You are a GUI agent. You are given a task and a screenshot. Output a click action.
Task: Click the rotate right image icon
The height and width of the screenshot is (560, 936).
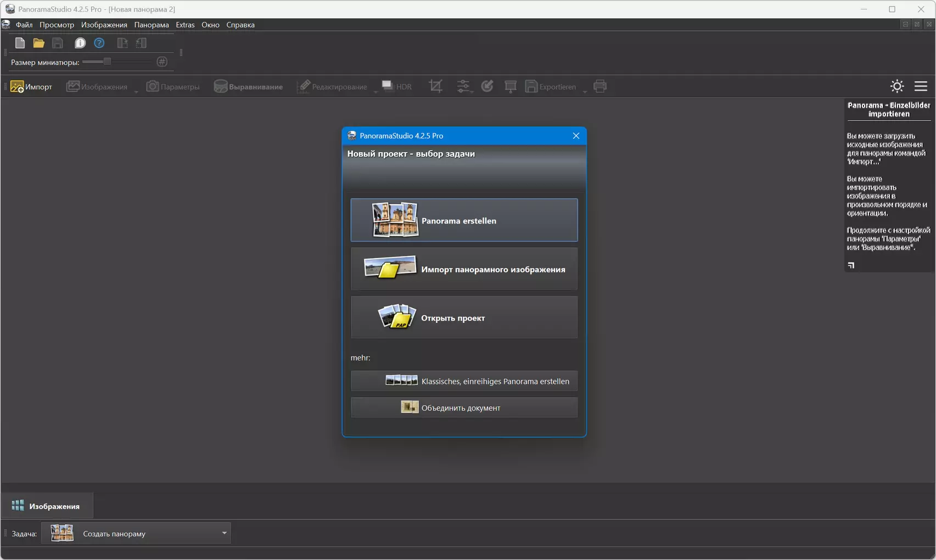point(122,43)
